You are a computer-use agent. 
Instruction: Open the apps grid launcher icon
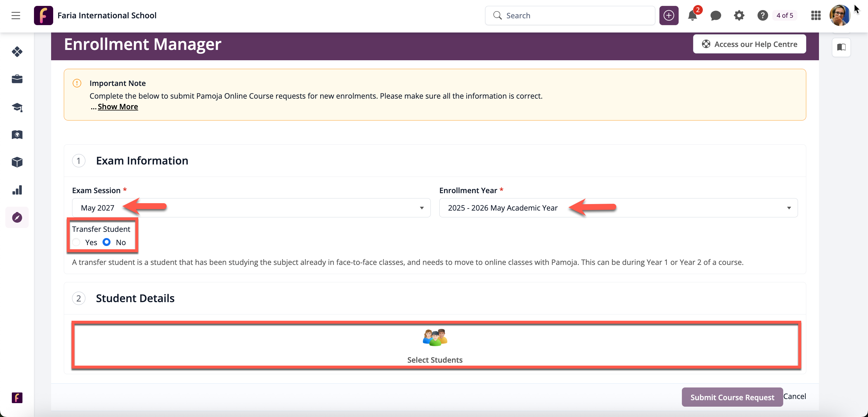tap(815, 15)
